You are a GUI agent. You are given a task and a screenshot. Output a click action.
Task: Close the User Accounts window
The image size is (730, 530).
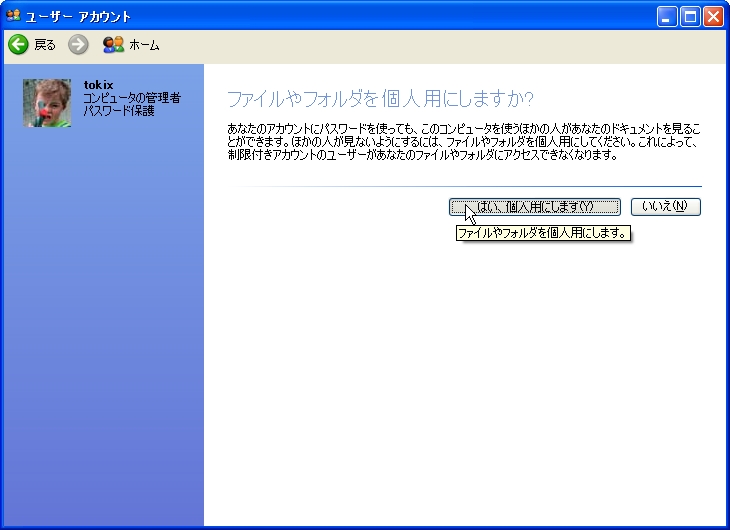[x=713, y=17]
